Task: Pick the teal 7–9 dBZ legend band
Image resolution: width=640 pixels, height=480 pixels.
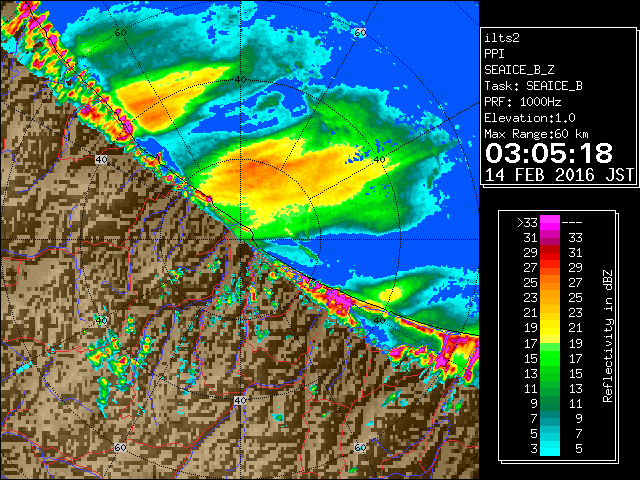Action: tap(550, 418)
